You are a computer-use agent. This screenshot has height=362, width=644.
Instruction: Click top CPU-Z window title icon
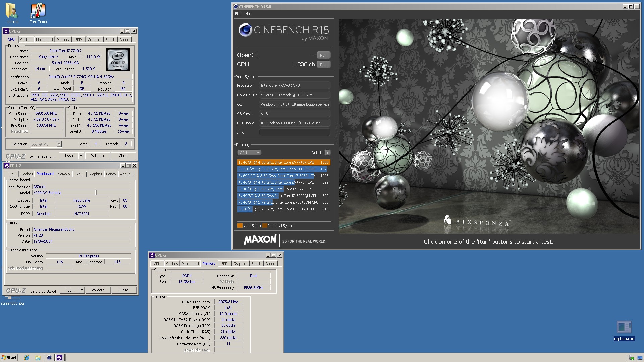tap(6, 31)
